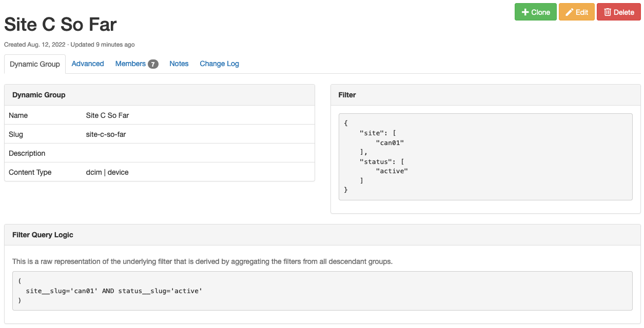
Task: Click the Name row value in table
Action: pyautogui.click(x=107, y=115)
